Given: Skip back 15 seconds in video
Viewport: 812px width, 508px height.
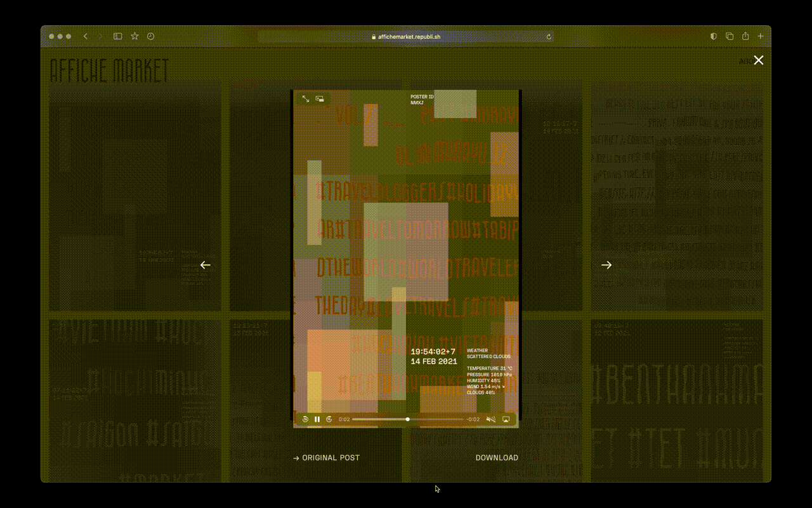Looking at the screenshot, I should pyautogui.click(x=305, y=419).
